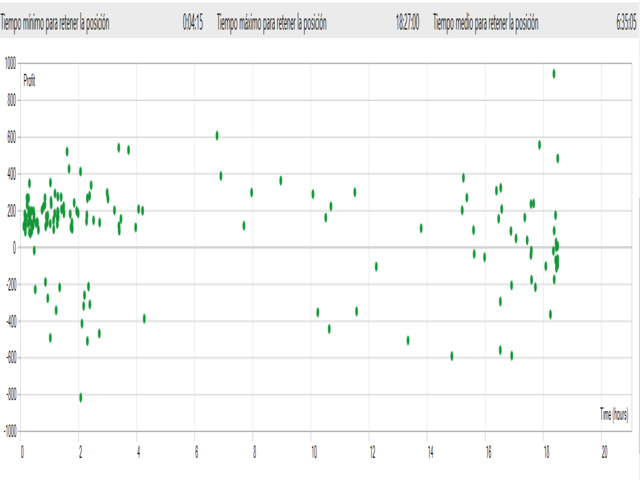Click the isolated point near -100 at 12 hours

click(x=376, y=266)
